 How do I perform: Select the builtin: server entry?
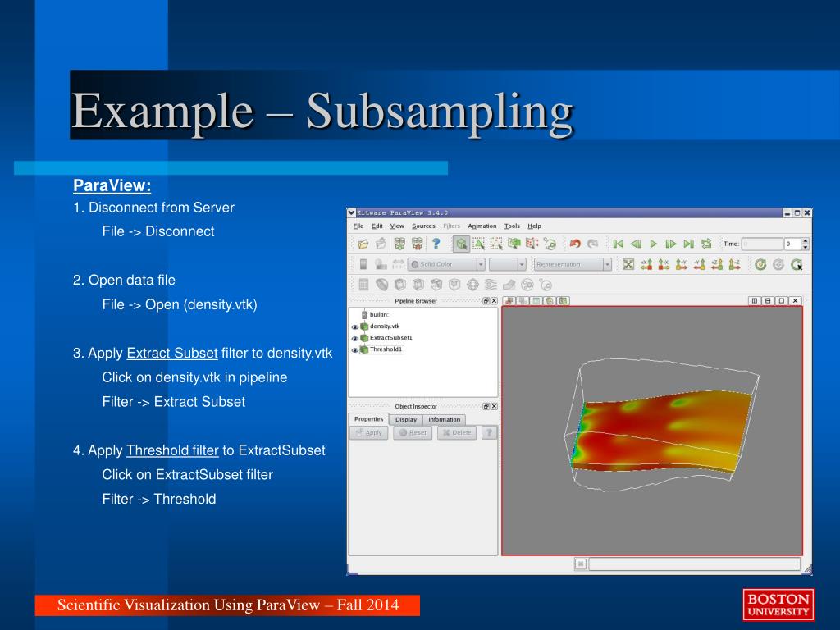coord(379,314)
